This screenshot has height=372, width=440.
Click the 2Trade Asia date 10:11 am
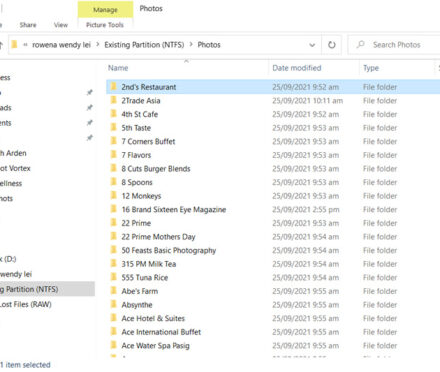click(x=307, y=101)
